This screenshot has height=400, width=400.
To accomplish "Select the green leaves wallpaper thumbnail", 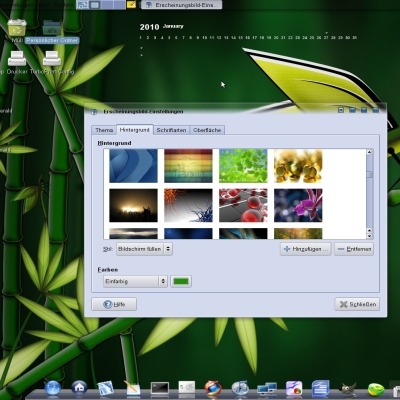I will coord(243,166).
